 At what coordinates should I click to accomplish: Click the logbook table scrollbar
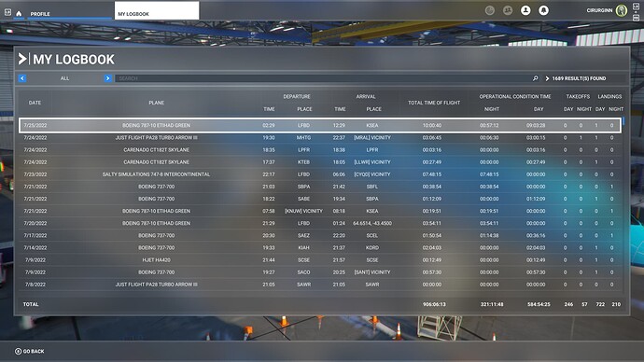[x=623, y=121]
